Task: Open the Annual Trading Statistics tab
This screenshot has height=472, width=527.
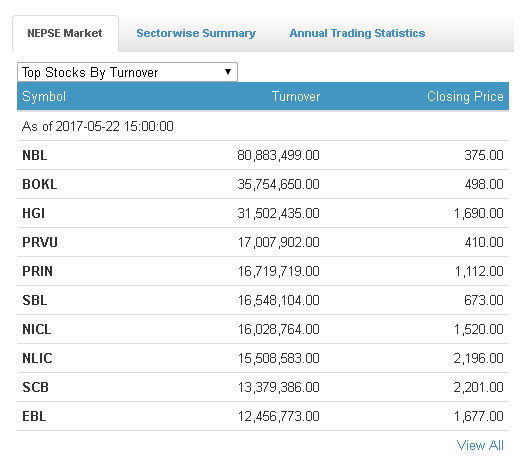Action: tap(357, 33)
